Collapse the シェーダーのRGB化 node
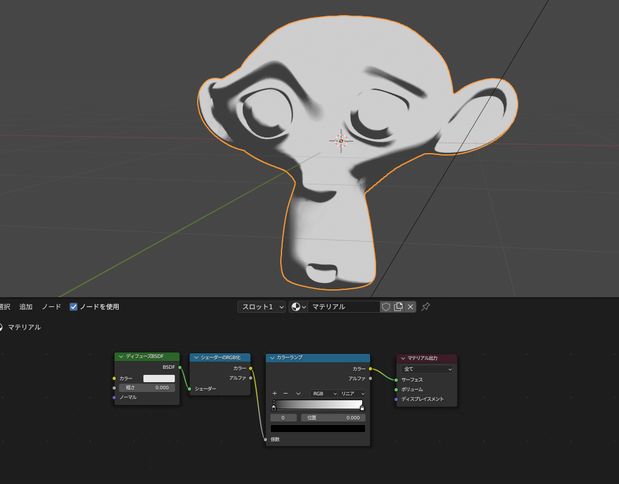Image resolution: width=619 pixels, height=484 pixels. (196, 357)
